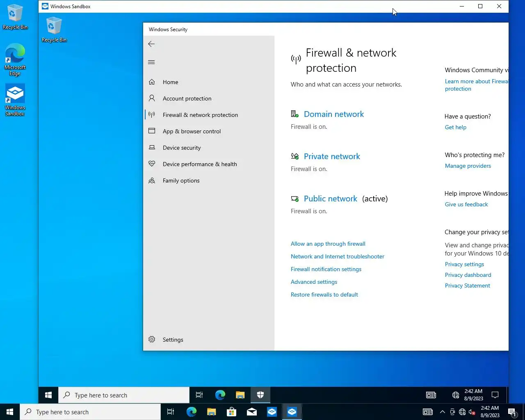This screenshot has height=420, width=525.
Task: Click the sandbox taskbar clock 2:42 AM
Action: 473,395
